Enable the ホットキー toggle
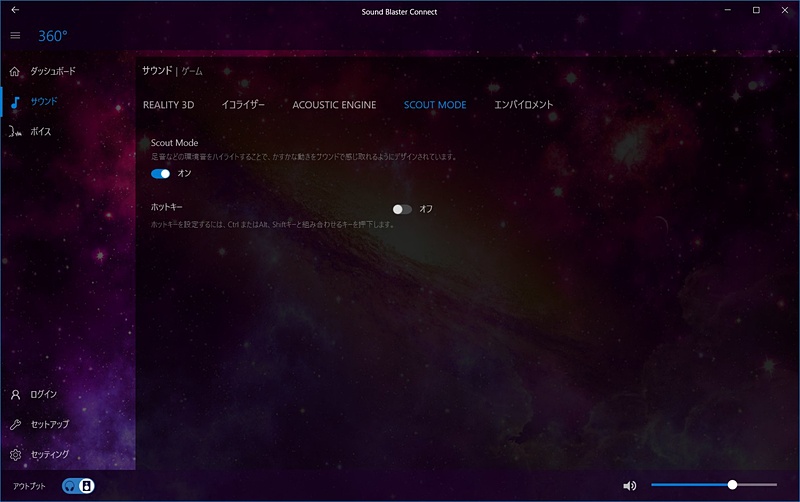This screenshot has width=800, height=502. click(402, 209)
